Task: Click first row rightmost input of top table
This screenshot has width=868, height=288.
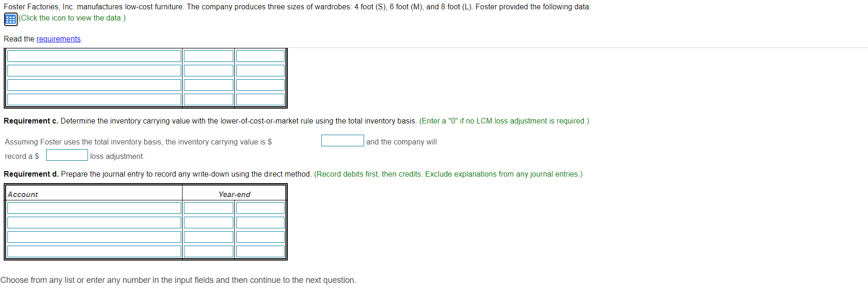Action: click(260, 55)
